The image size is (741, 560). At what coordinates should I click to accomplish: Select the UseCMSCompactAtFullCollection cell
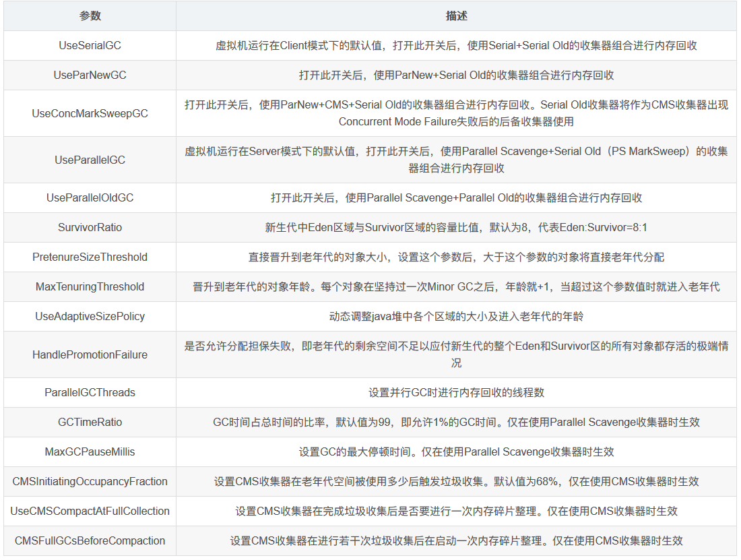(90, 511)
